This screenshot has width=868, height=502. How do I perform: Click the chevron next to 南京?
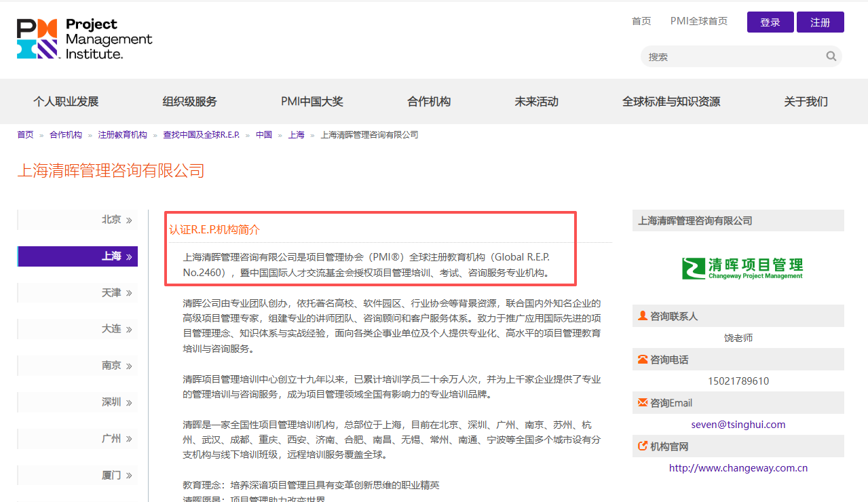pyautogui.click(x=129, y=366)
